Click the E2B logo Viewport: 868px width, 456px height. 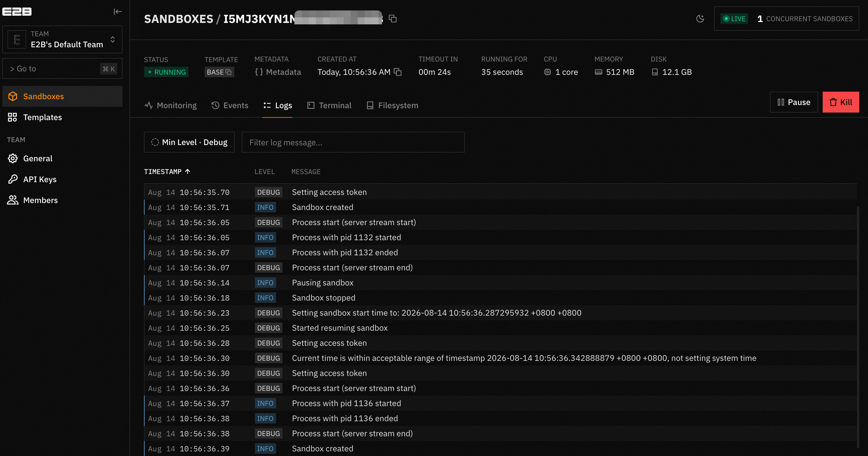click(x=17, y=11)
